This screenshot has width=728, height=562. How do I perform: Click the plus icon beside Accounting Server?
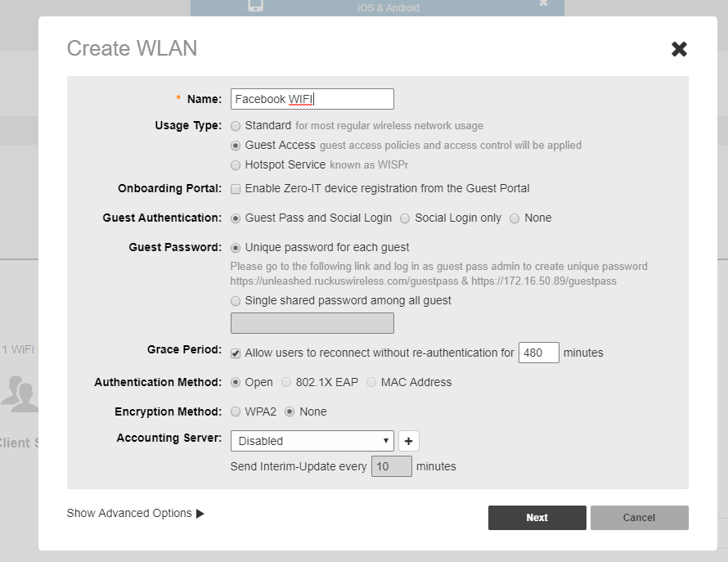pos(408,441)
